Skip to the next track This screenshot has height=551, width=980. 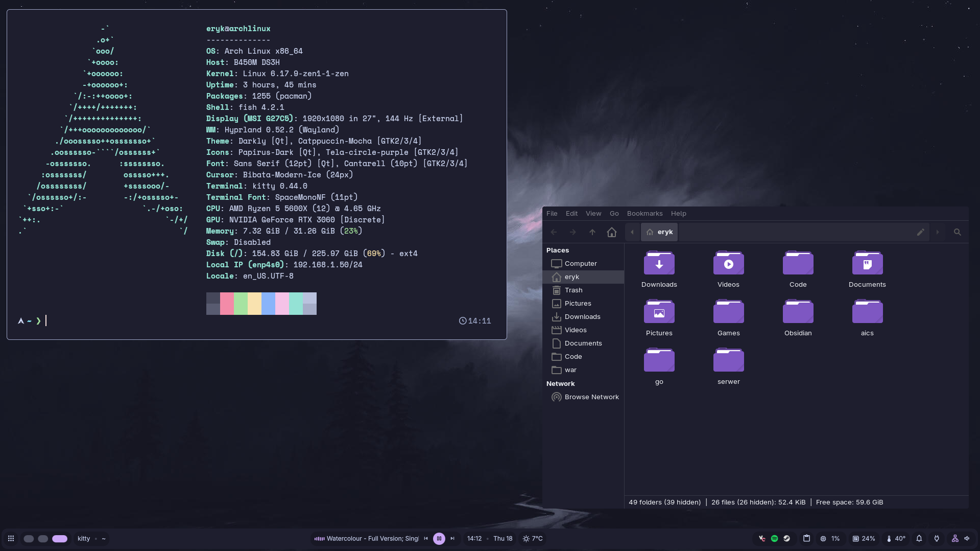click(x=452, y=538)
